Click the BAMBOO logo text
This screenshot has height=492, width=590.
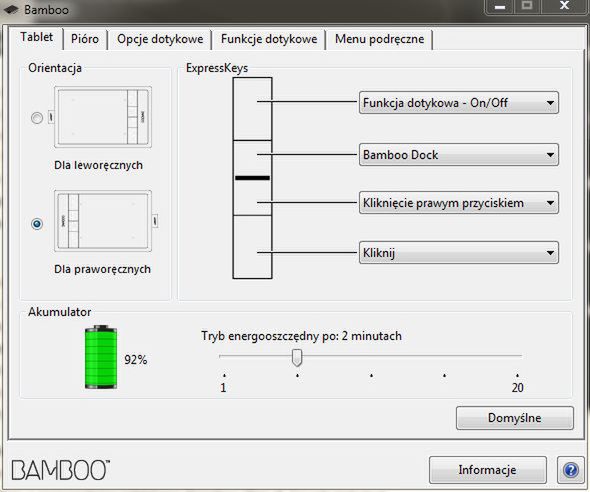(61, 470)
